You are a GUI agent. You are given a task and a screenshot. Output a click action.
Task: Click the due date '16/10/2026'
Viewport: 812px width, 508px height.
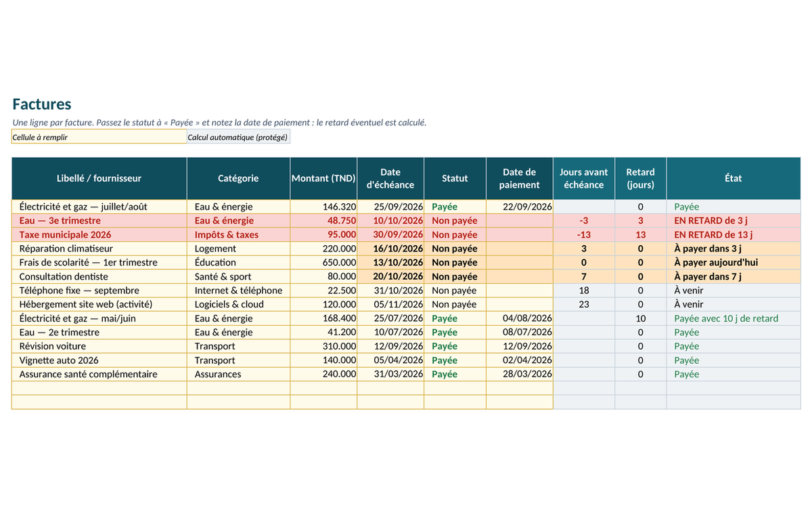[x=390, y=249]
